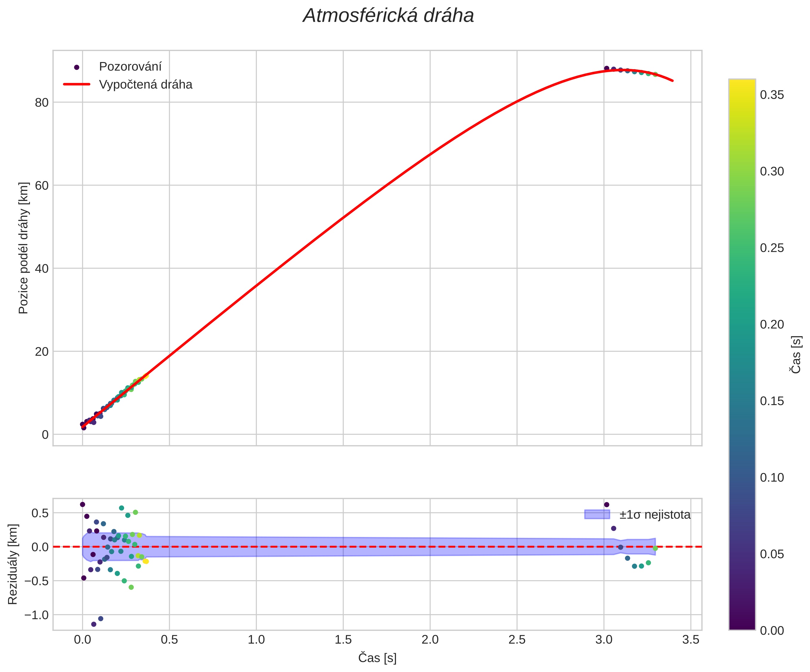
Task: Click the ±1σ nejistota legend text
Action: (655, 515)
